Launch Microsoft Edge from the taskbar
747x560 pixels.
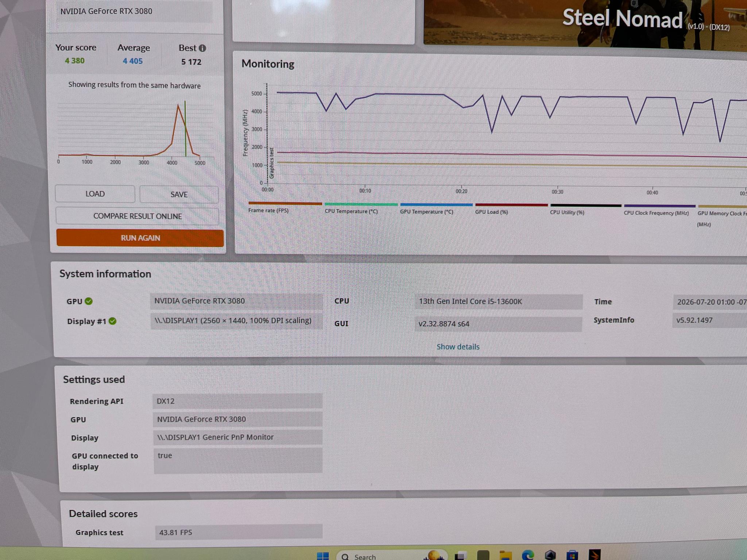click(528, 556)
